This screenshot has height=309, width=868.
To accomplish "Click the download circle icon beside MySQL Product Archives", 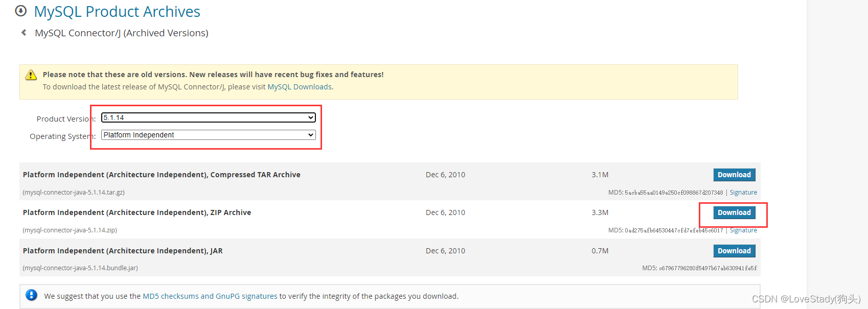I will click(x=21, y=11).
